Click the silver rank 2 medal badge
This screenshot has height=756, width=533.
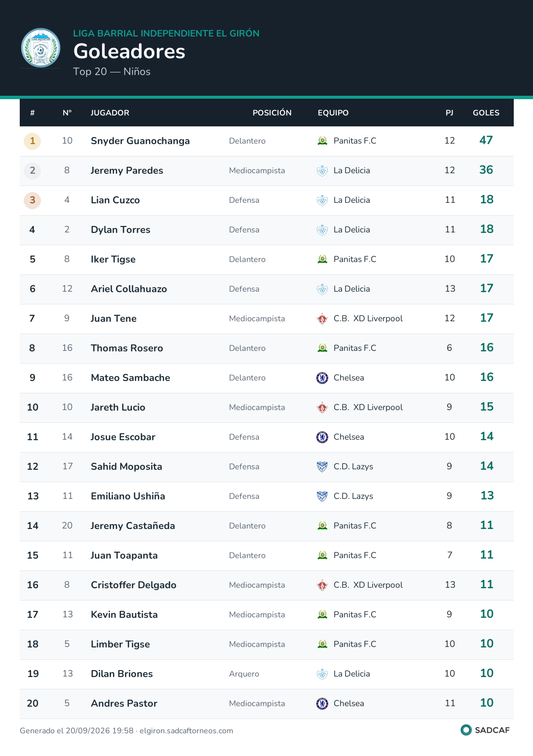(33, 171)
